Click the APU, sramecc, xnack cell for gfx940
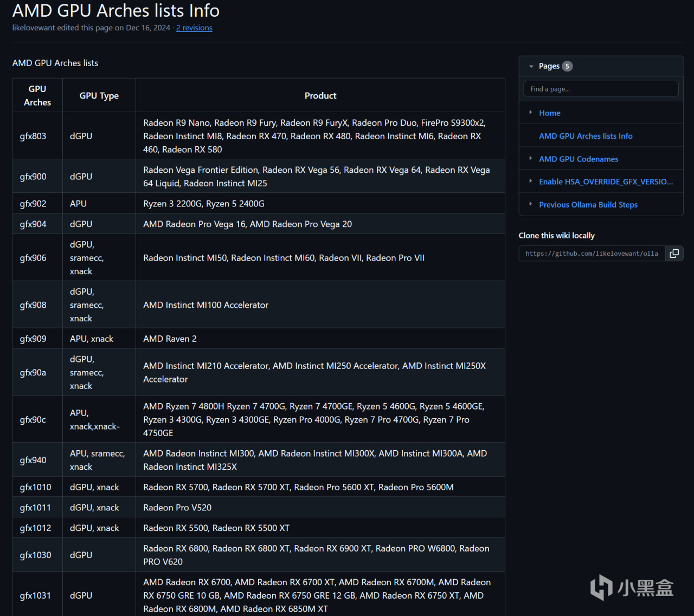 pos(99,460)
